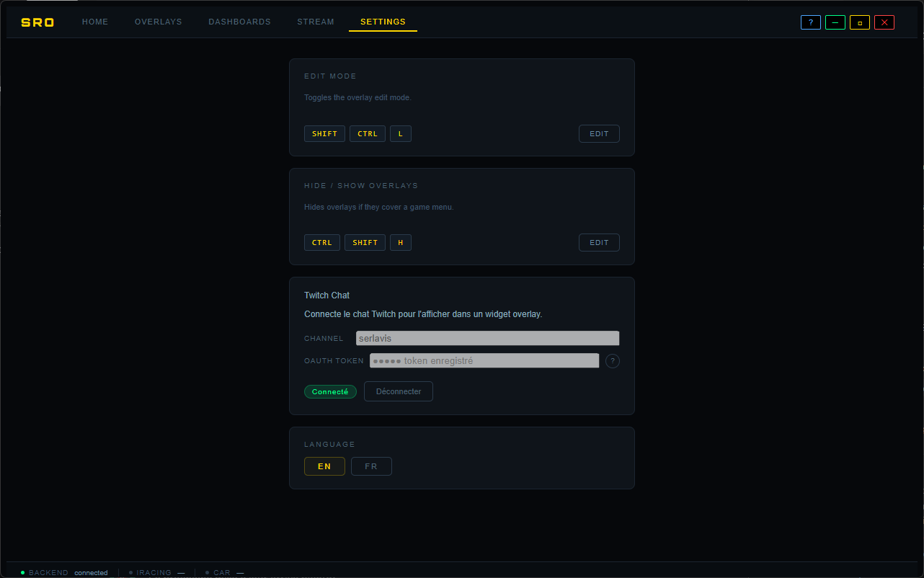Go to the Home tab
This screenshot has height=578, width=924.
(95, 22)
